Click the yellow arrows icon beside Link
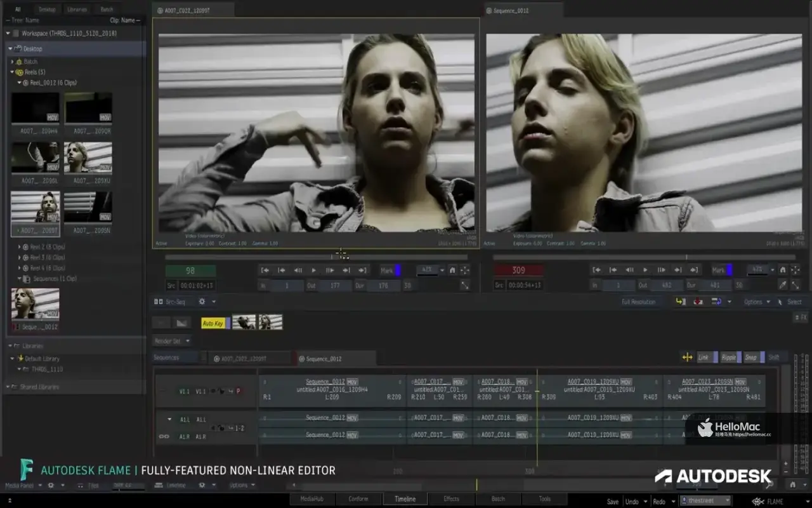 [687, 358]
